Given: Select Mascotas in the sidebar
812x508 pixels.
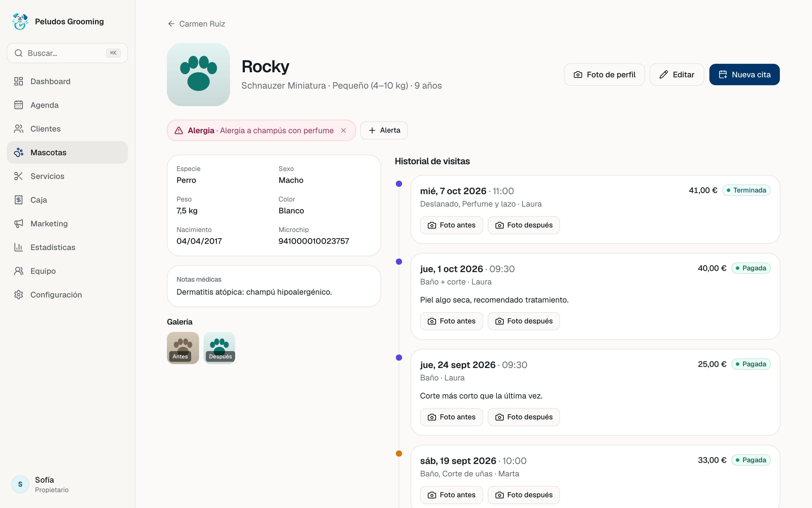Looking at the screenshot, I should pyautogui.click(x=67, y=152).
